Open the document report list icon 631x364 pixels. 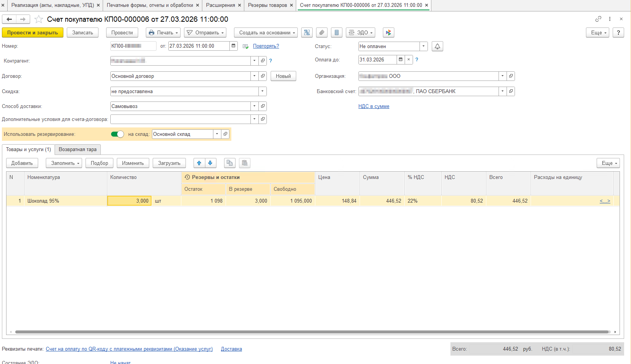(x=336, y=33)
